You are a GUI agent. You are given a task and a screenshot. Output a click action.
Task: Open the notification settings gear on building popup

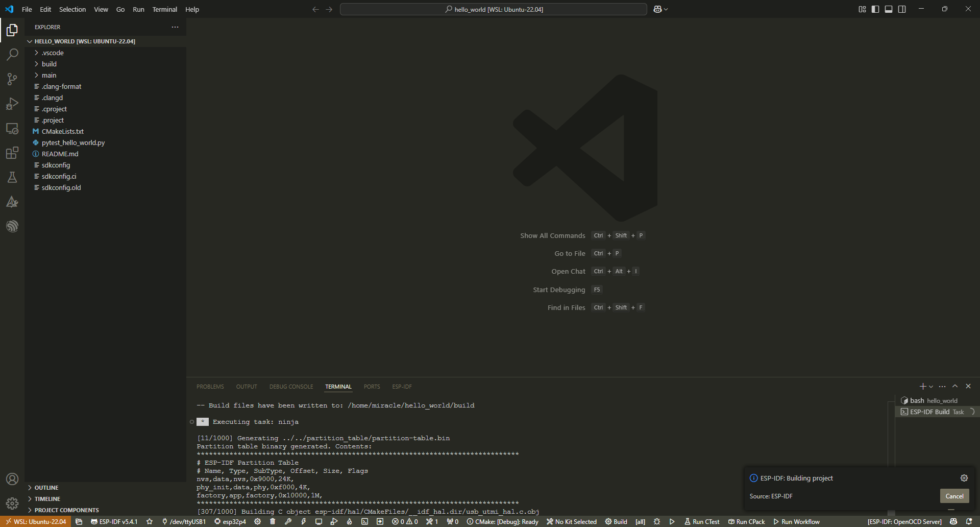(x=964, y=478)
